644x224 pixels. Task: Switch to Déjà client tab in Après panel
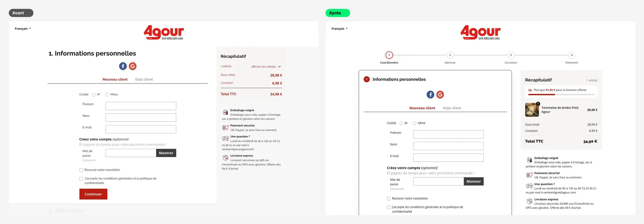coord(452,108)
